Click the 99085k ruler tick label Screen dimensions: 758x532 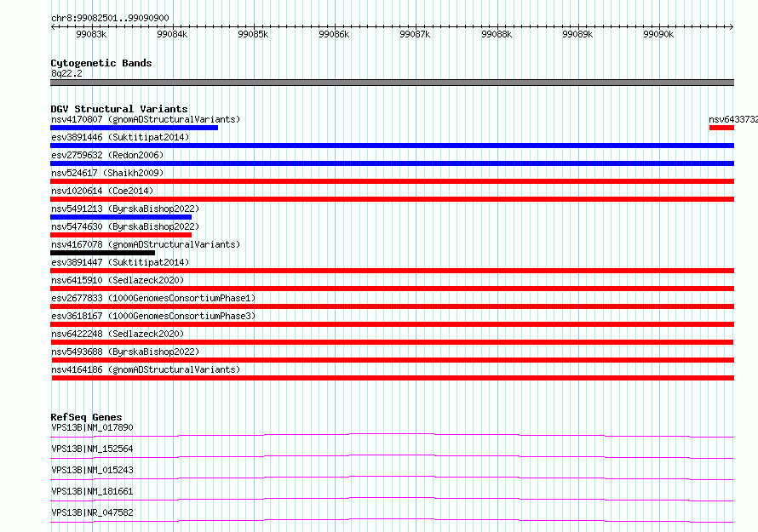click(253, 34)
